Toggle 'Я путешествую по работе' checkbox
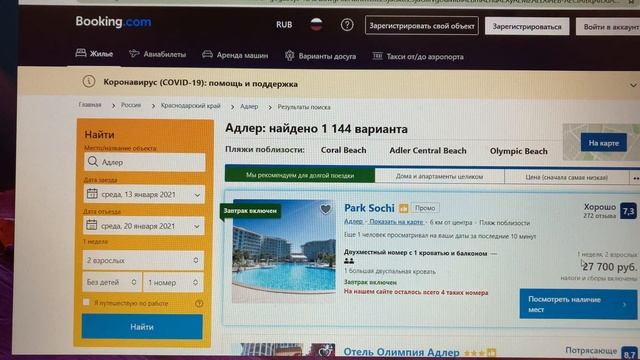640x360 pixels. click(86, 302)
